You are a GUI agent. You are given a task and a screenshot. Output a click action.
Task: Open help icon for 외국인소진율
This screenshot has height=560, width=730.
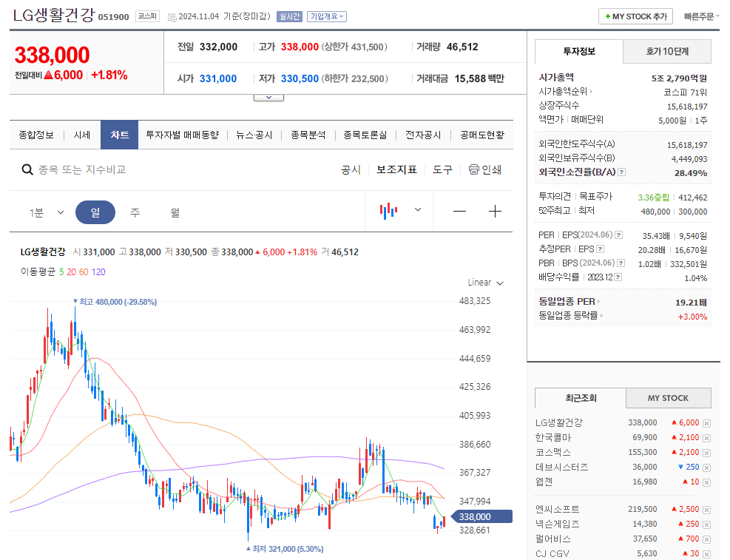(622, 172)
